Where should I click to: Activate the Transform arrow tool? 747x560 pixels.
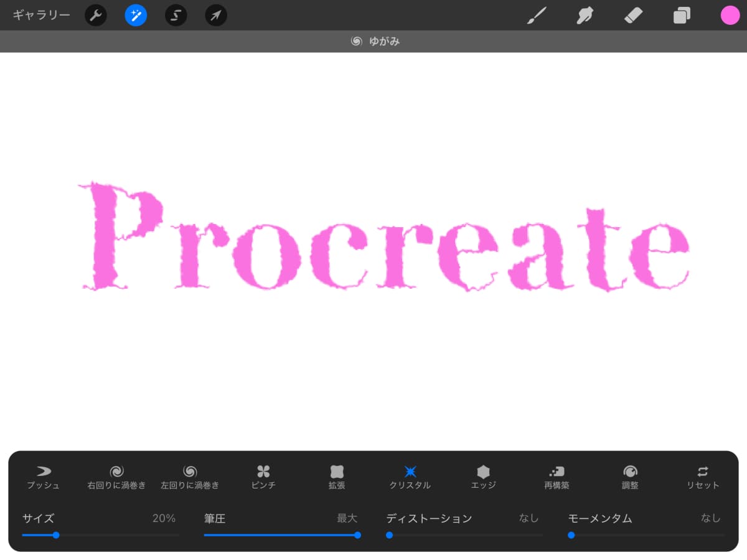tap(216, 15)
